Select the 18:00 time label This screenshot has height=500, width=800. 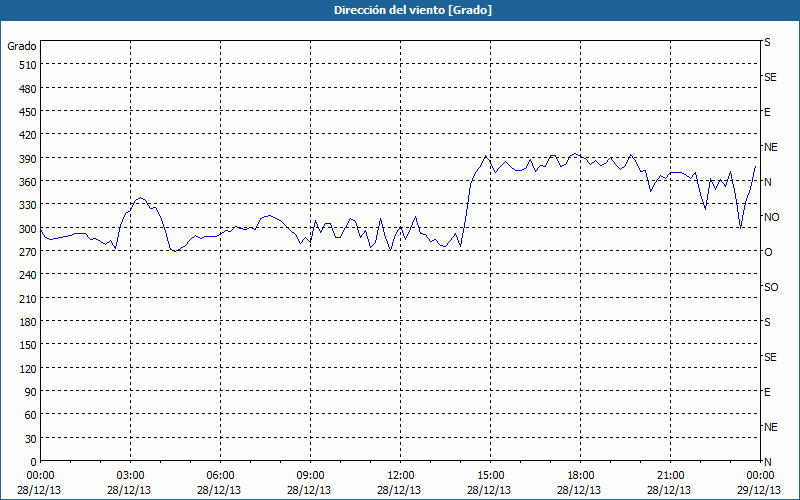coord(581,475)
